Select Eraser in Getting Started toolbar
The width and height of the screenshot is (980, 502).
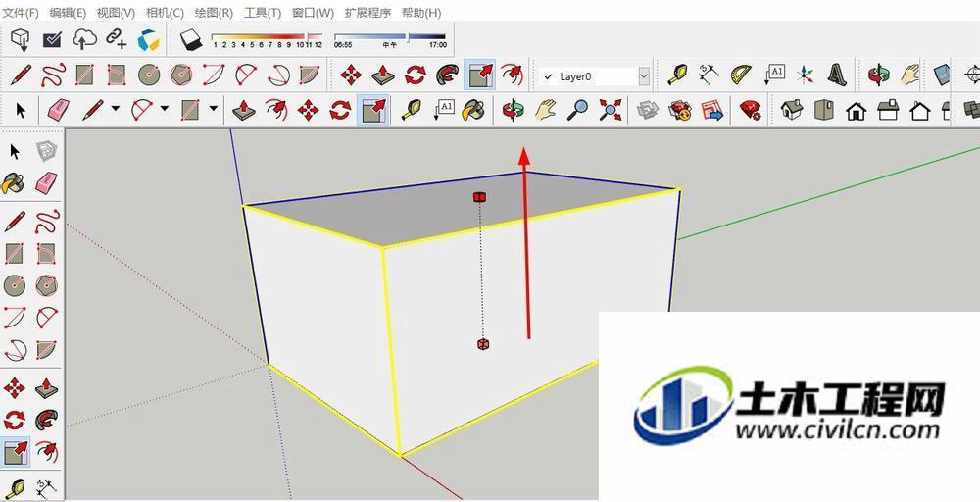pyautogui.click(x=57, y=110)
